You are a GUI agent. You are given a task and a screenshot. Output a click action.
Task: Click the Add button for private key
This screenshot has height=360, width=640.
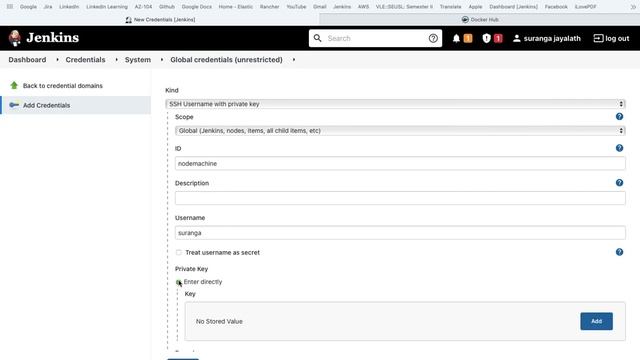click(596, 321)
